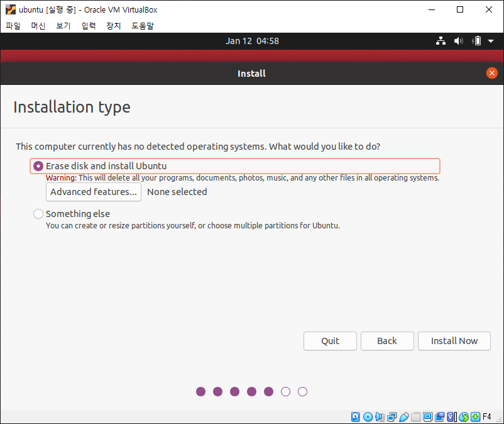Click the mouse integration indicator icon
504x424 pixels.
[464, 417]
